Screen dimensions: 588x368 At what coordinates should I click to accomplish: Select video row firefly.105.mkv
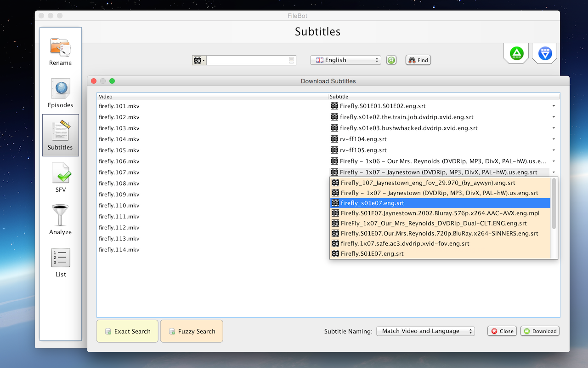pyautogui.click(x=119, y=150)
